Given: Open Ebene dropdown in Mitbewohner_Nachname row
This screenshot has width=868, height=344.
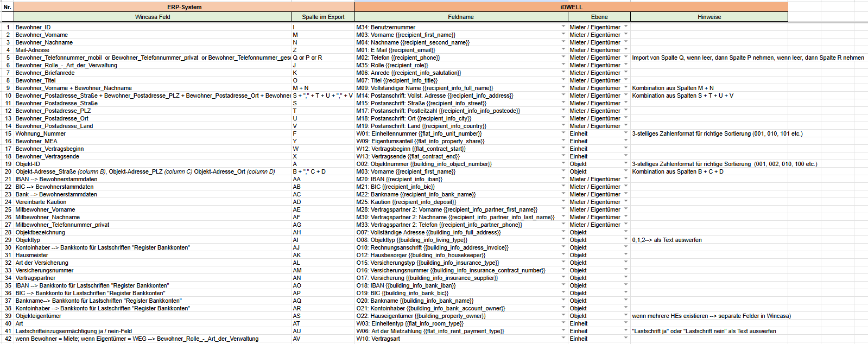Looking at the screenshot, I should pyautogui.click(x=626, y=216).
